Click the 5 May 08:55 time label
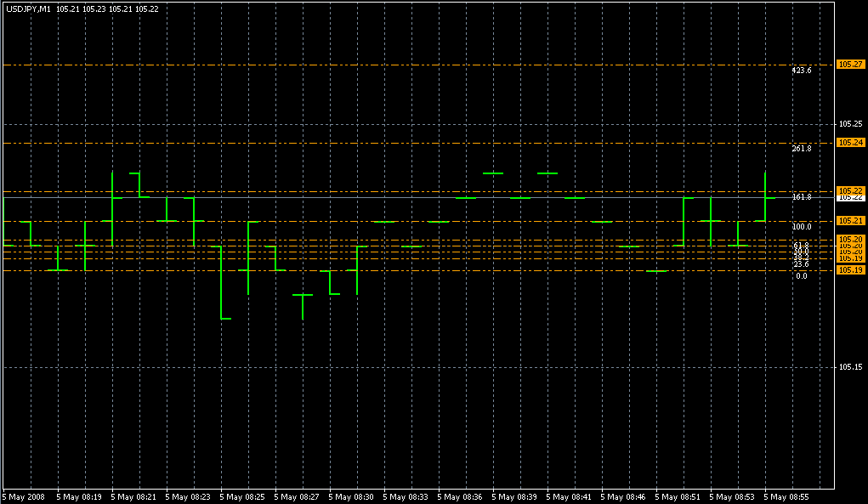Image resolution: width=868 pixels, height=504 pixels. point(786,496)
